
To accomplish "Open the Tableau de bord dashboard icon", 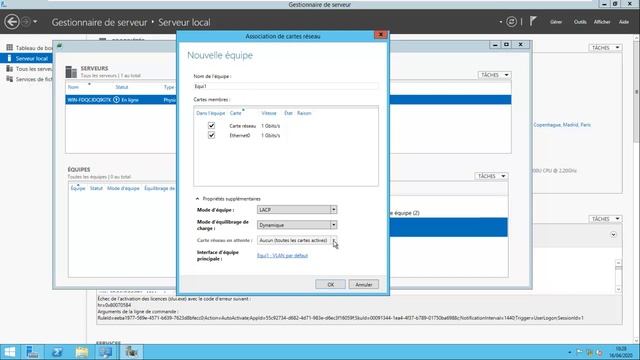I will click(9, 48).
